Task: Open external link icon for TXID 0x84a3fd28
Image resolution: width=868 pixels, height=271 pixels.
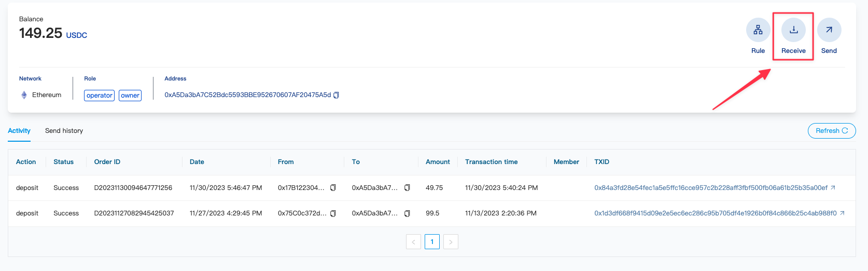Action: coord(833,188)
